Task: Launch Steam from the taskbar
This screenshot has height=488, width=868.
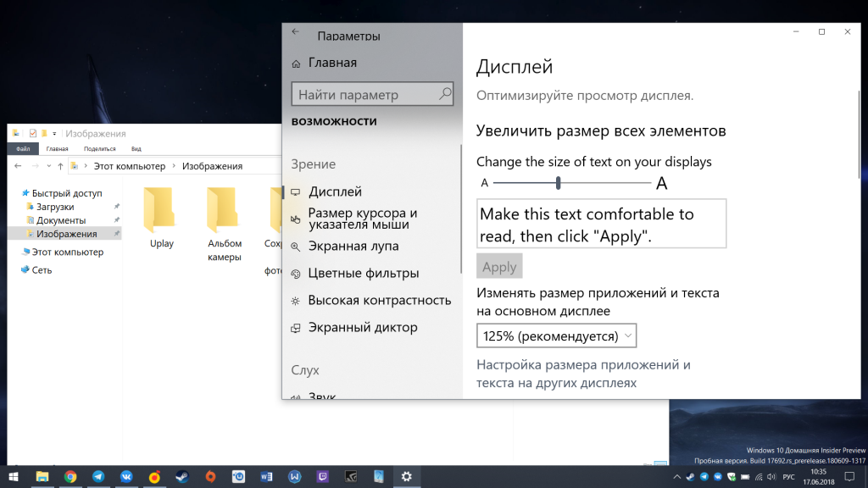Action: [181, 477]
